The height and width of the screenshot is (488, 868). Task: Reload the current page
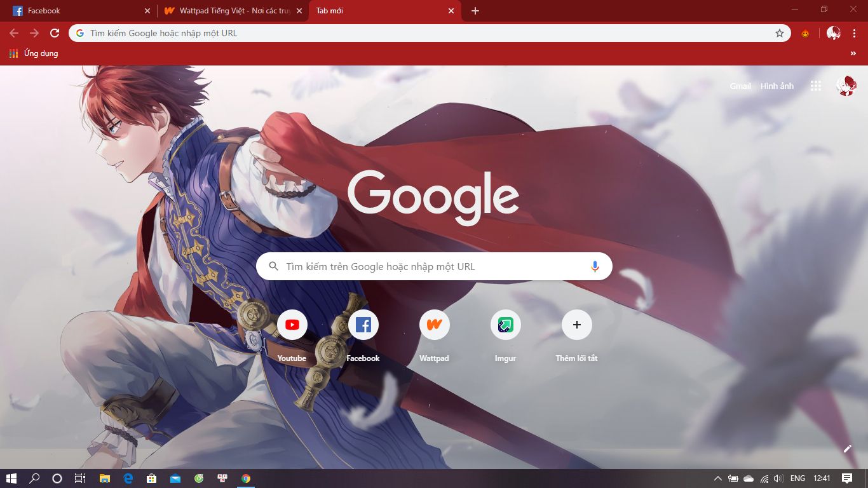[55, 33]
